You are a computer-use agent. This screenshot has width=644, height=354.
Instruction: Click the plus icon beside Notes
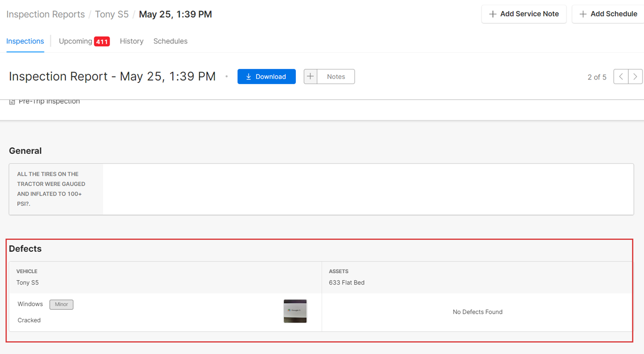coord(310,76)
